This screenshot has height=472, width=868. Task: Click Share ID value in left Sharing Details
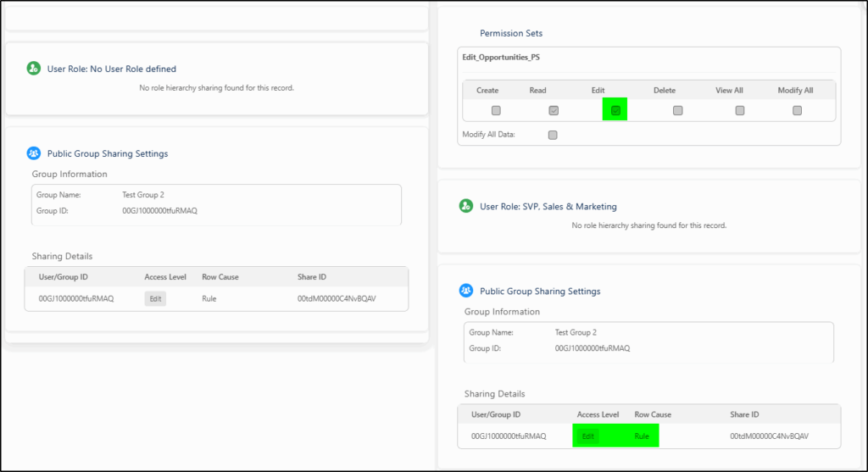[339, 299]
